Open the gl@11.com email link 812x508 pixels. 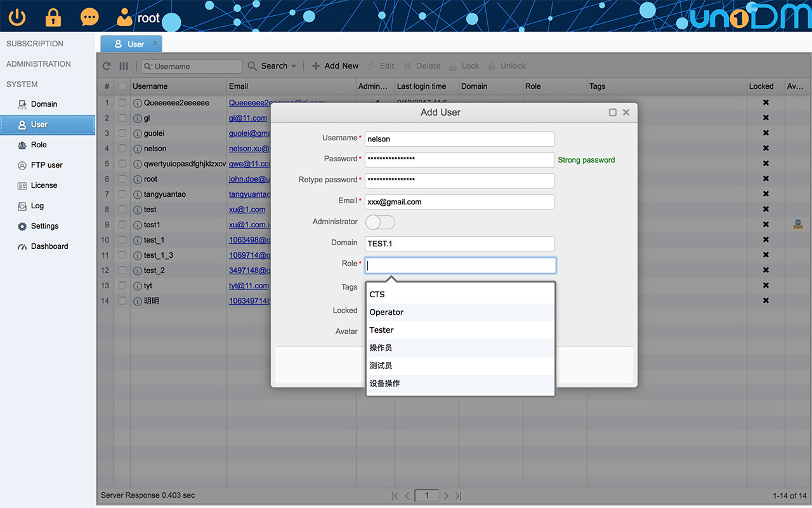pyautogui.click(x=247, y=118)
